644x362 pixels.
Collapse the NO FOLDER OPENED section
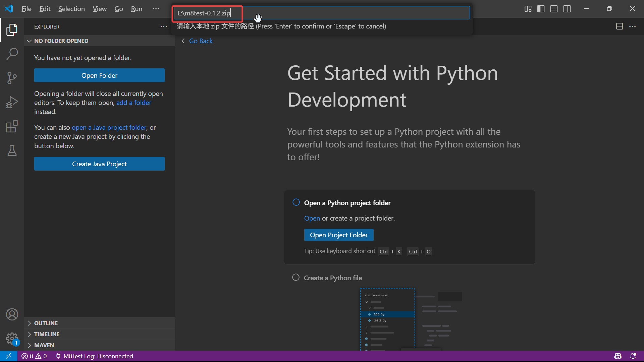click(x=61, y=41)
